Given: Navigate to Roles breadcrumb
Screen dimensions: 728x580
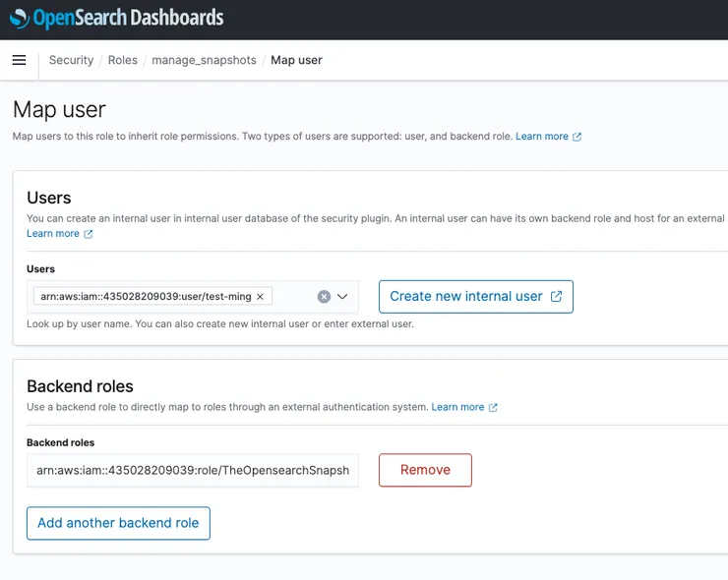Looking at the screenshot, I should 123,60.
